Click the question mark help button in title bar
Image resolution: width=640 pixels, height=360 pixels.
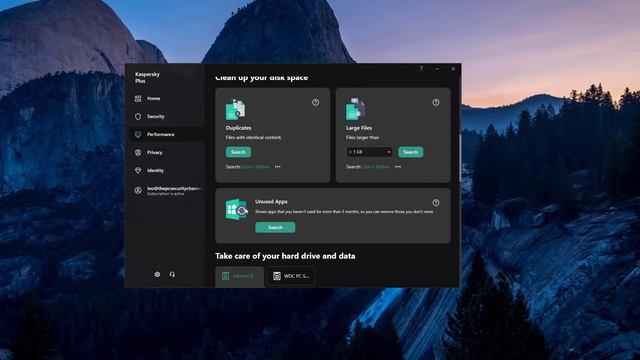pyautogui.click(x=421, y=69)
